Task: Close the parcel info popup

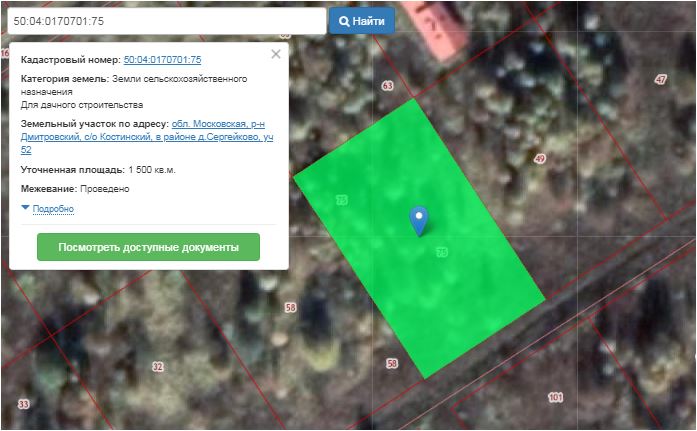Action: [276, 55]
